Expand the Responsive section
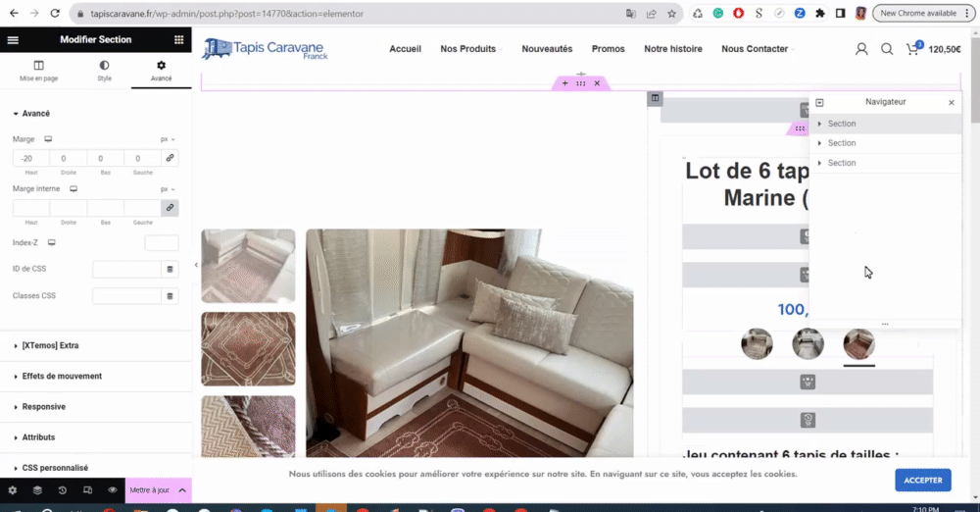980x512 pixels. 96,407
